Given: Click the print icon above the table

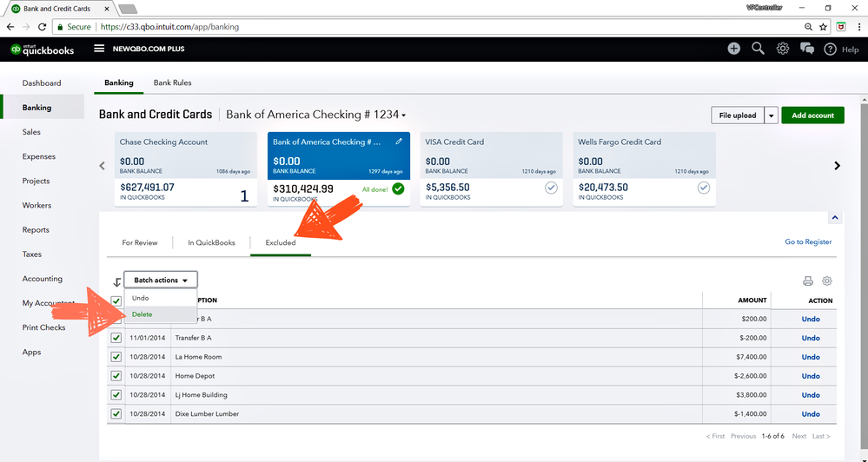Looking at the screenshot, I should point(808,281).
